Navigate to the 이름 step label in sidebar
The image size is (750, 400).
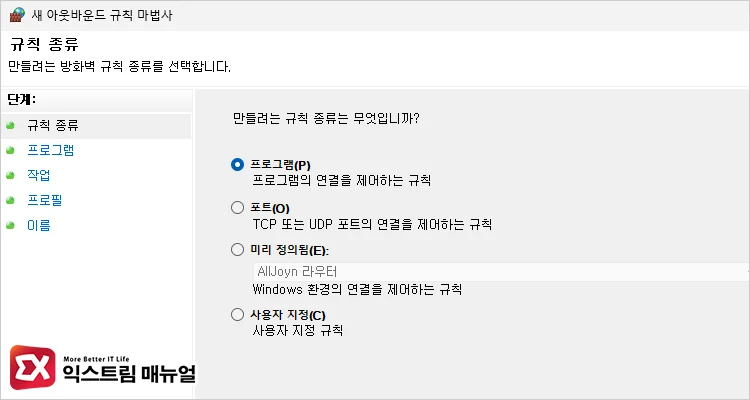coord(39,226)
